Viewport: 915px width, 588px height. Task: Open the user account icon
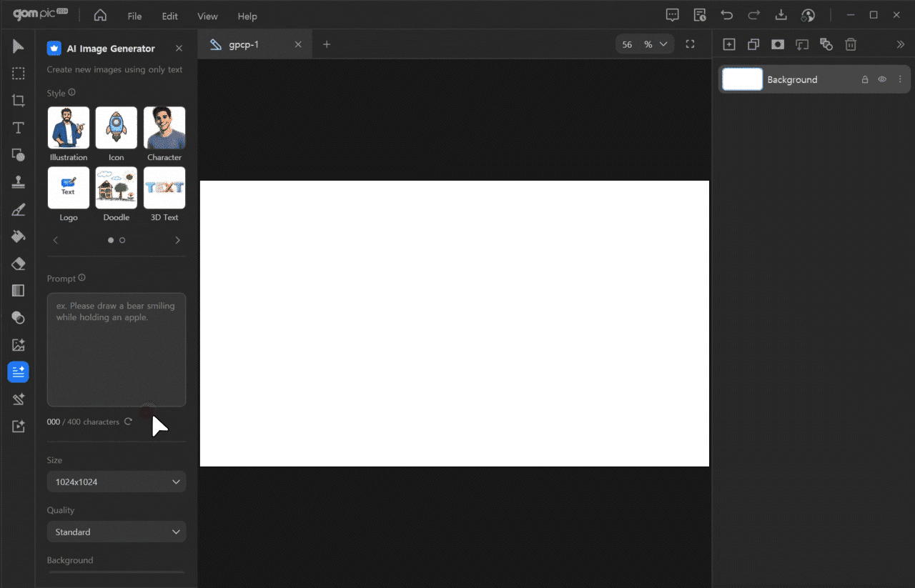[x=808, y=15]
